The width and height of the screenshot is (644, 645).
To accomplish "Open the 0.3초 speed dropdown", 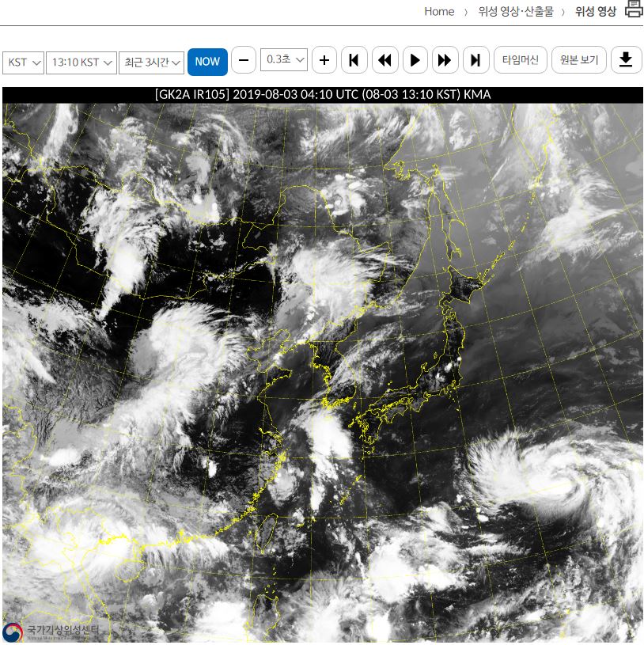I will coord(283,60).
